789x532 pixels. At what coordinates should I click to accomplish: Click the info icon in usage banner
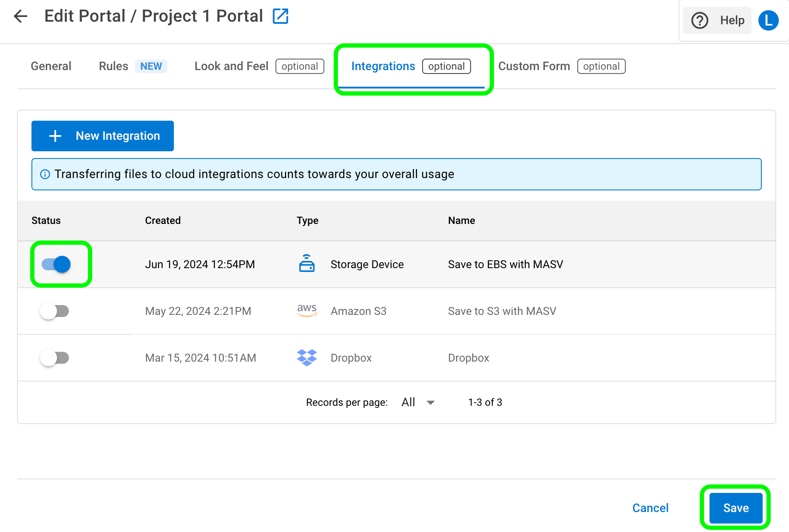tap(45, 174)
